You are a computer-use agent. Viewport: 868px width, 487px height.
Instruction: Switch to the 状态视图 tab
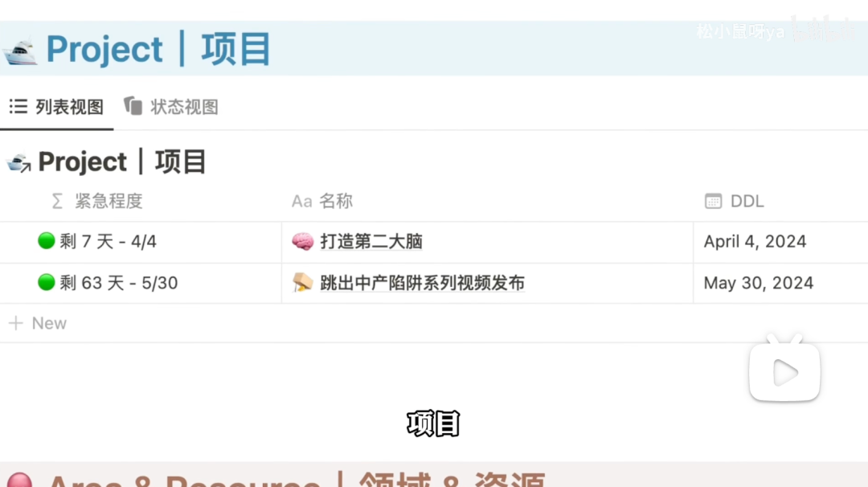(x=171, y=106)
